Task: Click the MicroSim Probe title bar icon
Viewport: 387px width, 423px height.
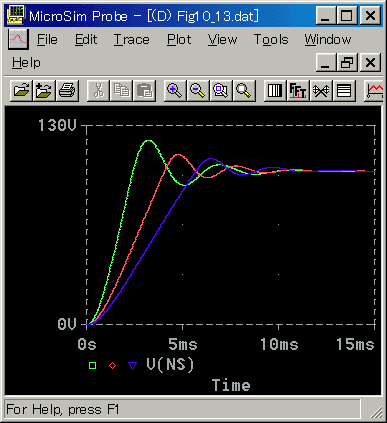Action: [16, 15]
